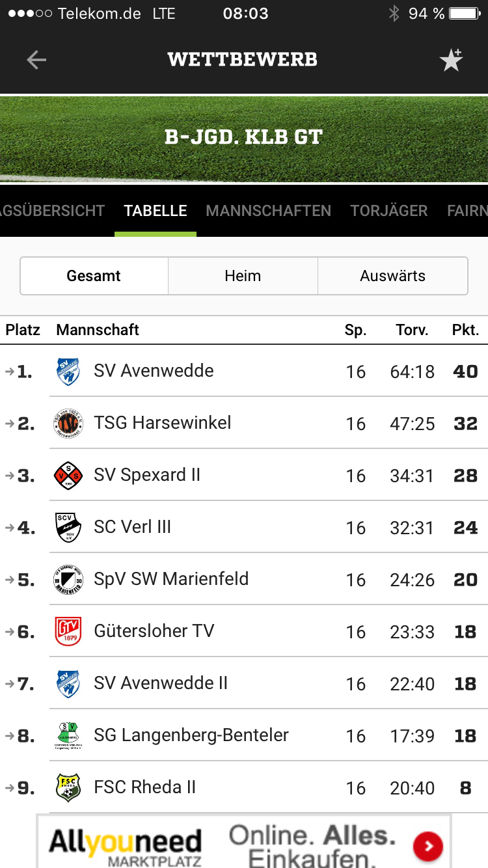This screenshot has width=488, height=868.
Task: Switch to the Heim table view
Action: click(x=243, y=276)
